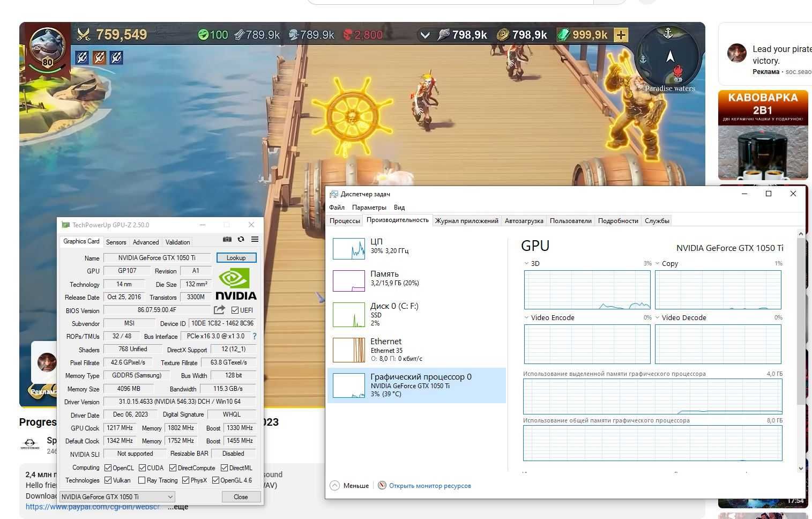
Task: Click the first blue buff icon under avatar
Action: (x=82, y=57)
